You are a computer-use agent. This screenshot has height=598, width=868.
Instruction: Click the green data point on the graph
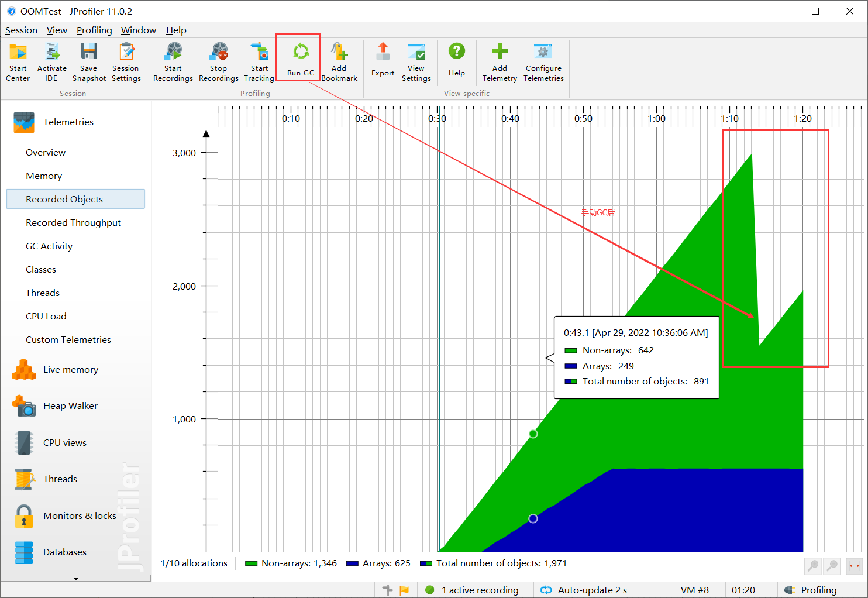pos(533,434)
